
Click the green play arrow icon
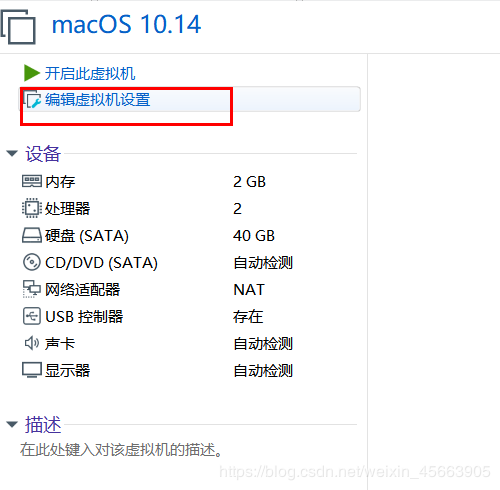coord(32,73)
